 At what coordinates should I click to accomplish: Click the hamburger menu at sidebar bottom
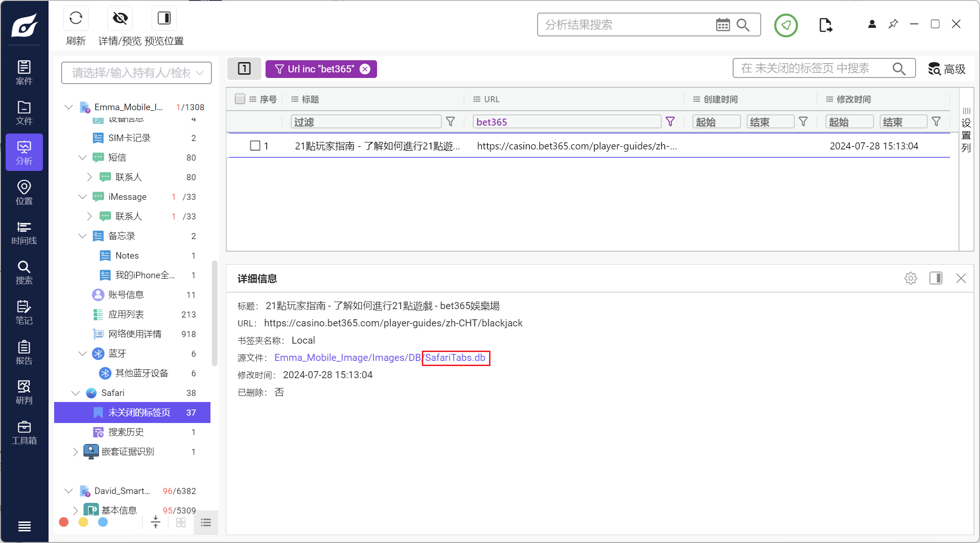click(x=24, y=527)
